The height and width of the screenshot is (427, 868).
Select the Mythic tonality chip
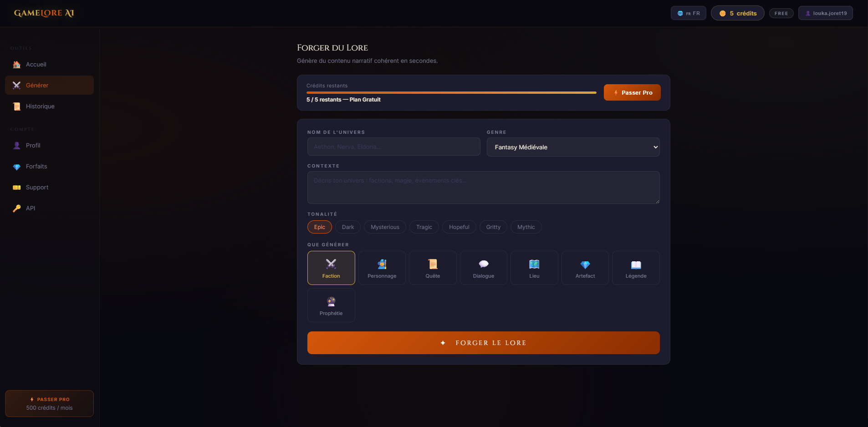(526, 227)
